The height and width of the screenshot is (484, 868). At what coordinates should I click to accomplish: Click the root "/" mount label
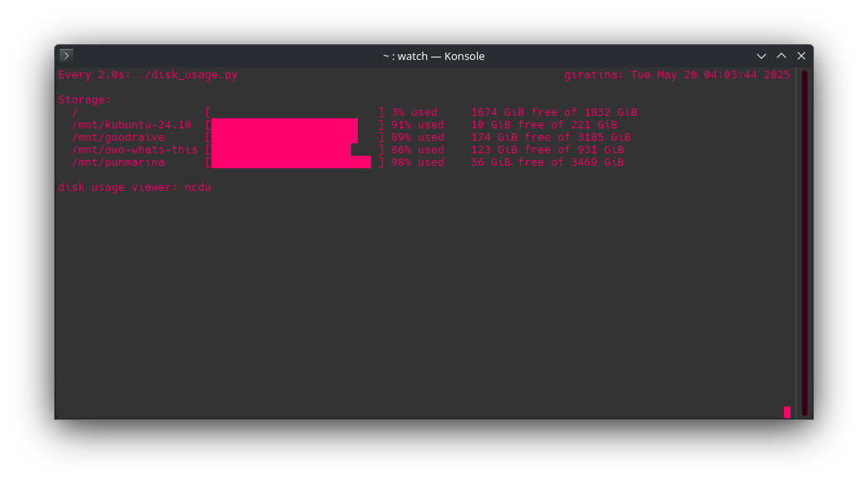coord(75,112)
